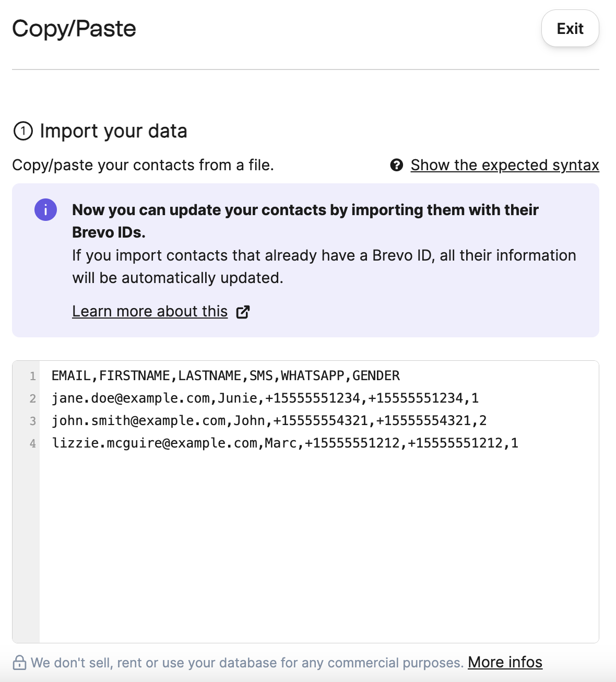Place cursor in the EMAIL,FIRSTNAME header row
This screenshot has width=616, height=682.
coord(226,376)
